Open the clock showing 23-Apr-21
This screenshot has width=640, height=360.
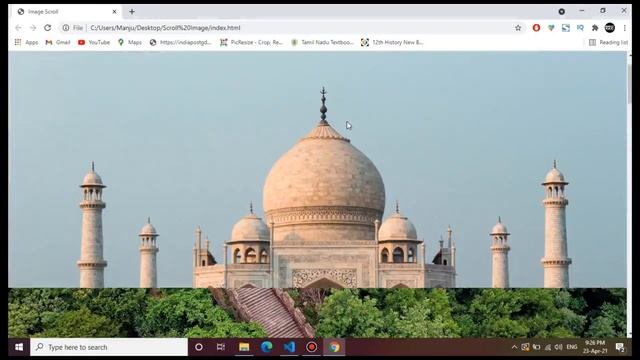pyautogui.click(x=595, y=347)
